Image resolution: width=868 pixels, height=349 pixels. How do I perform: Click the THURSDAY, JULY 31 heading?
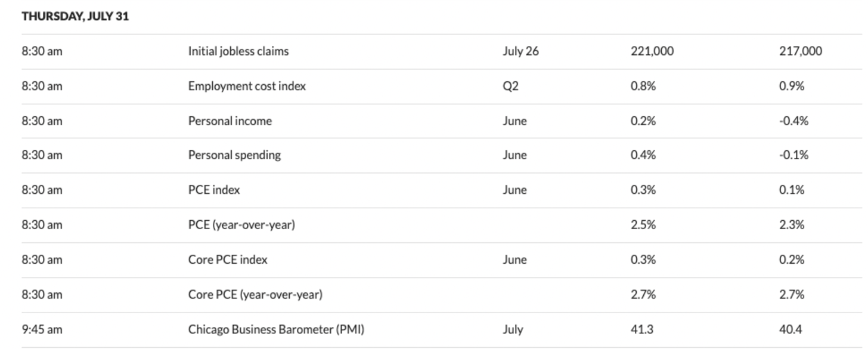75,17
